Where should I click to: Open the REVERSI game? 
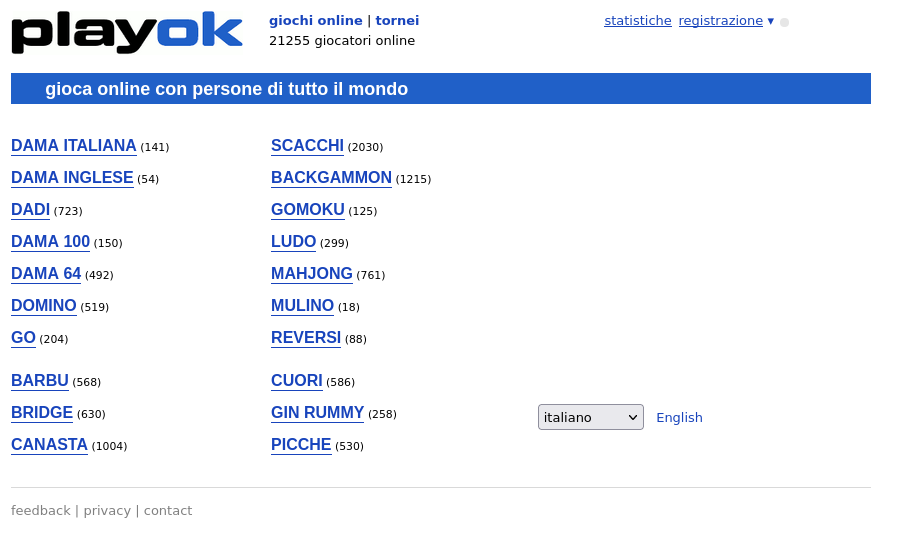(x=305, y=338)
